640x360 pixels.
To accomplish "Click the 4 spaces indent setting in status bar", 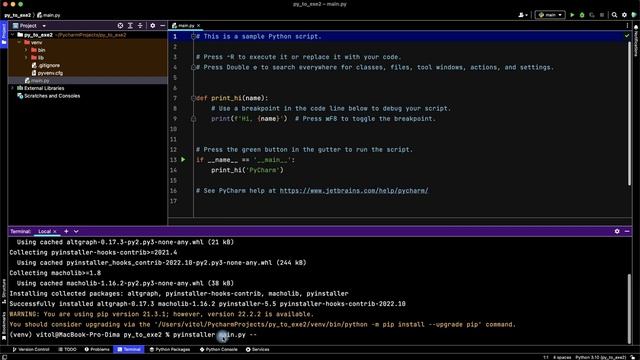I will pyautogui.click(x=562, y=358).
